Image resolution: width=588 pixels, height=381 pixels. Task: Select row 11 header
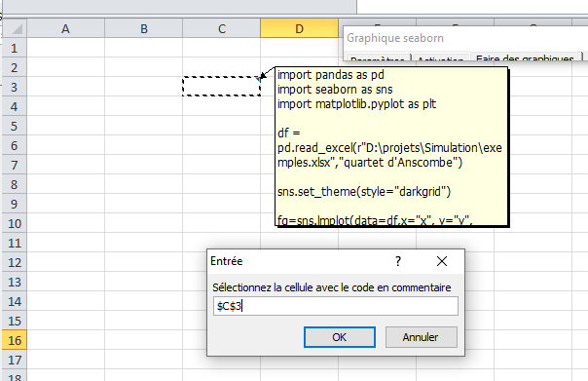(15, 244)
